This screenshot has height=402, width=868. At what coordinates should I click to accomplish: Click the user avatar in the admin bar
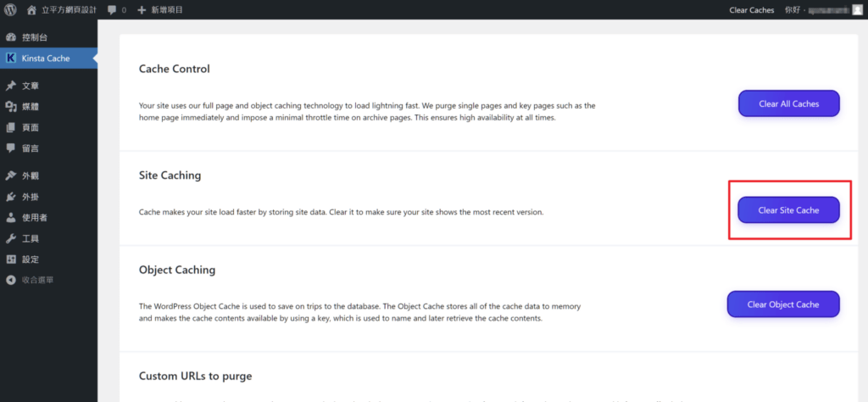(857, 10)
